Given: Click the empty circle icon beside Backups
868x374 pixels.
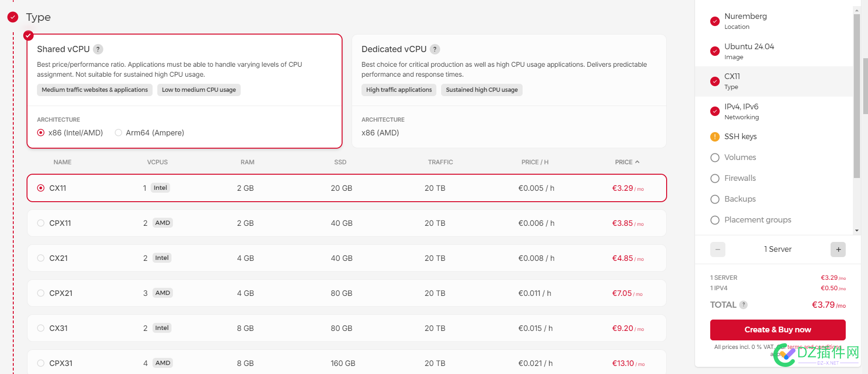Looking at the screenshot, I should pyautogui.click(x=715, y=199).
